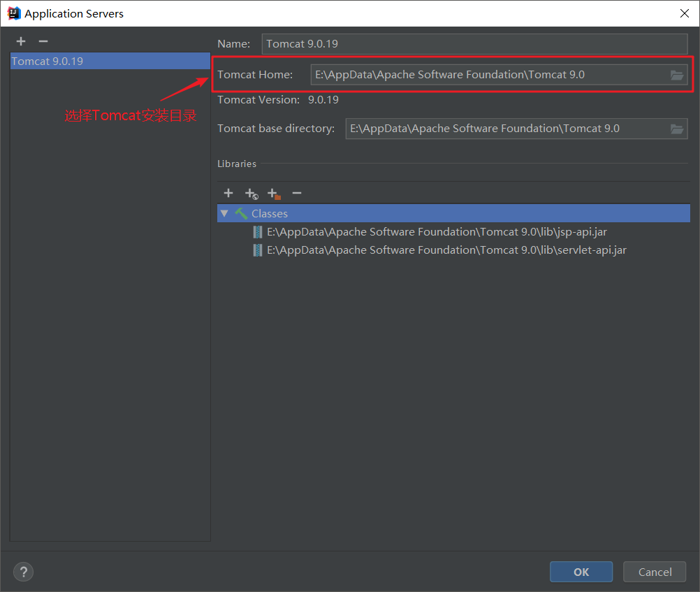
Task: Click the Libraries section label
Action: 237,164
